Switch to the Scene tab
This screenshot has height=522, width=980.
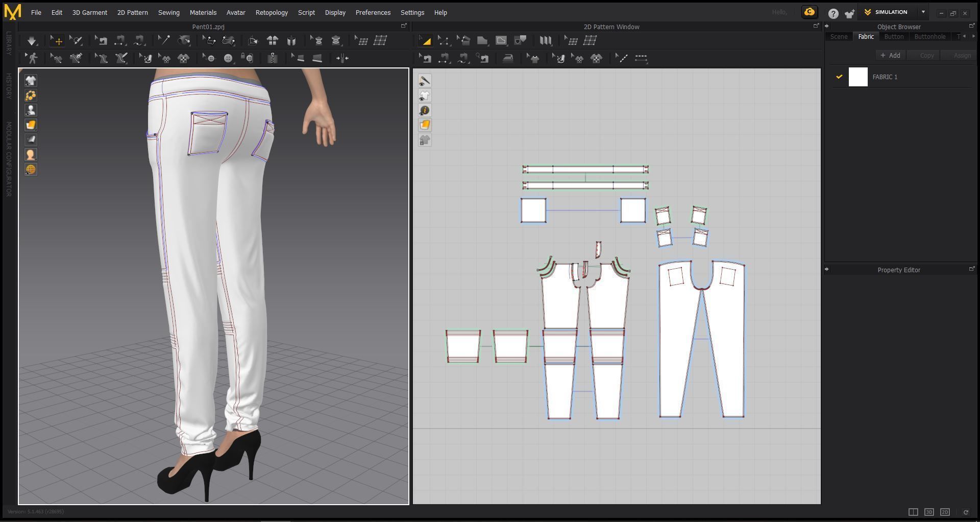click(x=839, y=37)
